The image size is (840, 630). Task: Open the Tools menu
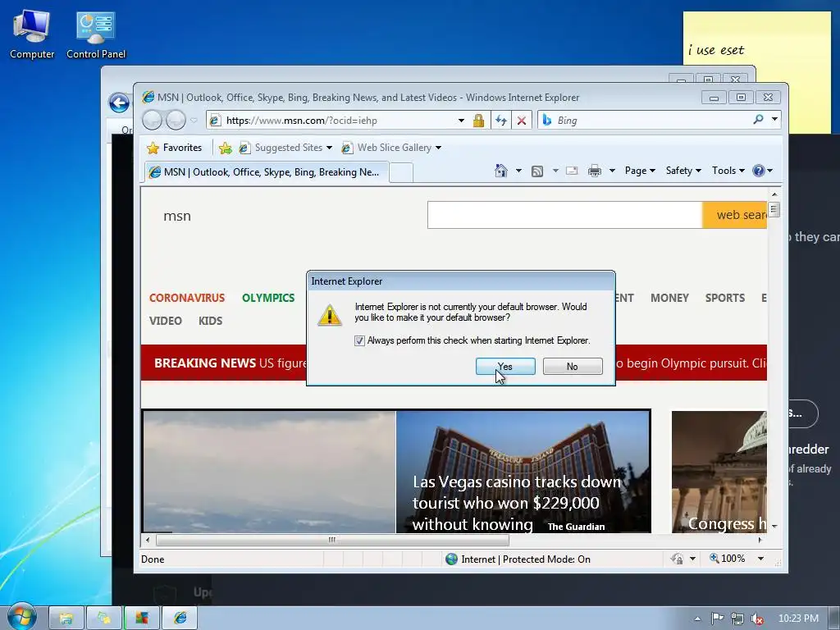point(728,171)
